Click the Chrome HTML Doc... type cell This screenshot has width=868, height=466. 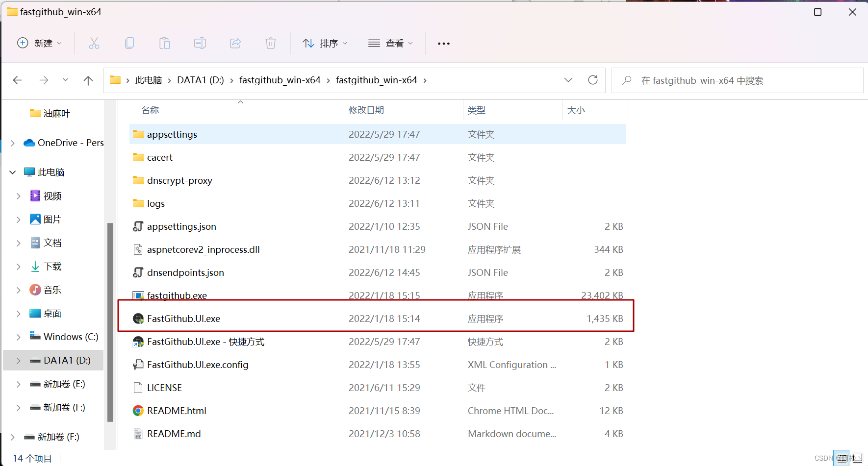pos(511,411)
